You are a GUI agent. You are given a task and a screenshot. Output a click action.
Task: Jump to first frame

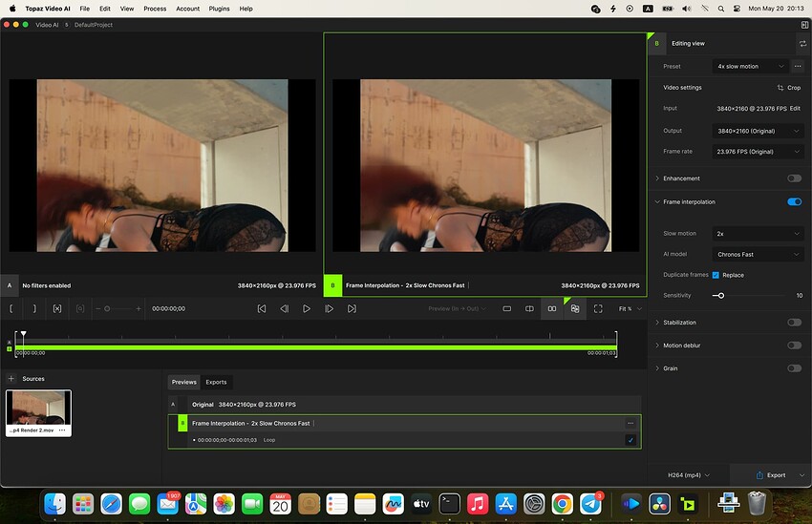[262, 309]
